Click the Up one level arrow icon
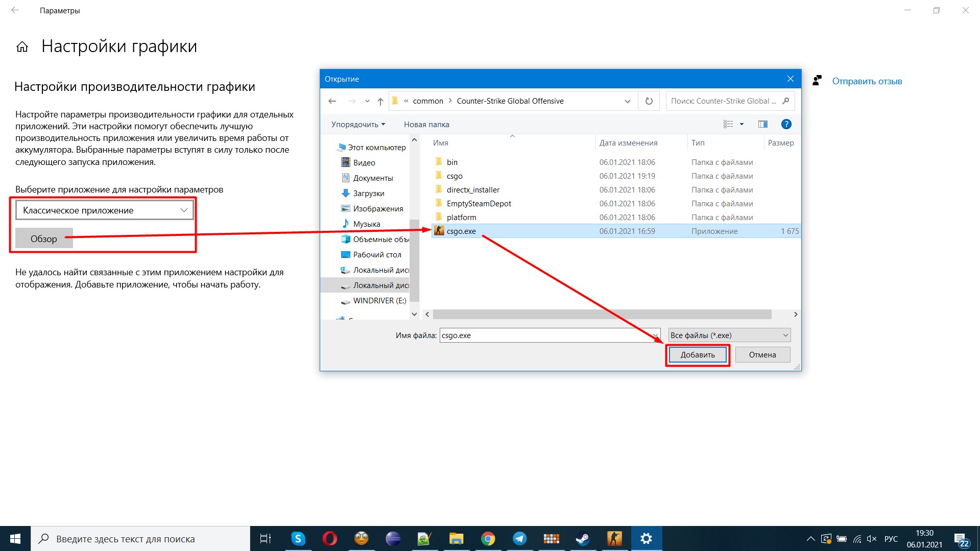This screenshot has width=980, height=551. pos(380,101)
